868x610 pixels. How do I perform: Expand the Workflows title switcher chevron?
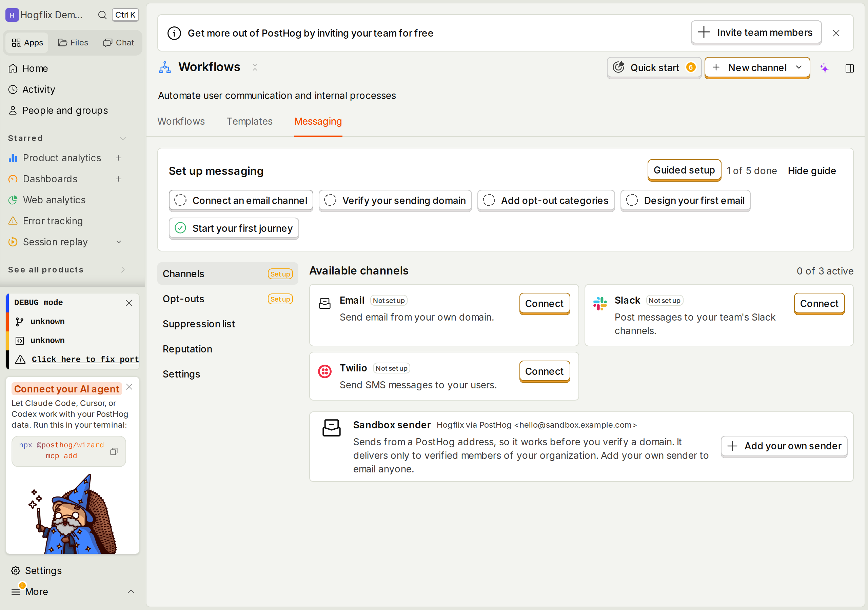point(255,67)
